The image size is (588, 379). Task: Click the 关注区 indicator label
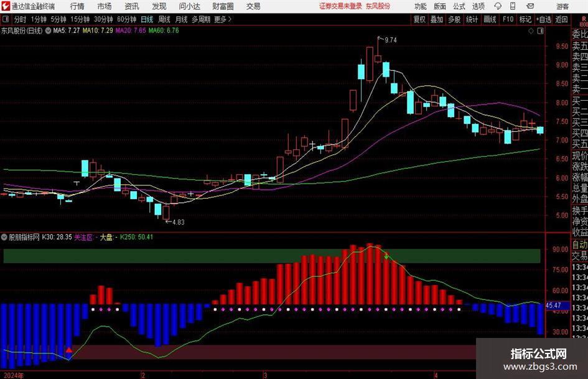coord(84,237)
